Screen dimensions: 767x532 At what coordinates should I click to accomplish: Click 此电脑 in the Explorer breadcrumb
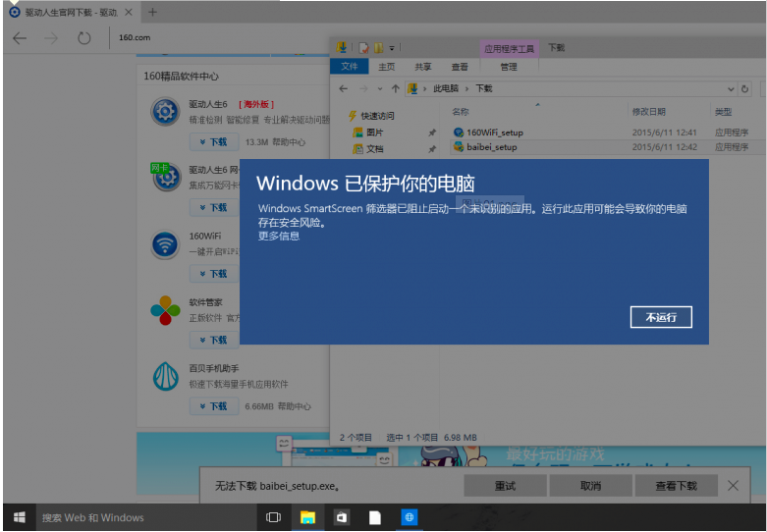[446, 88]
